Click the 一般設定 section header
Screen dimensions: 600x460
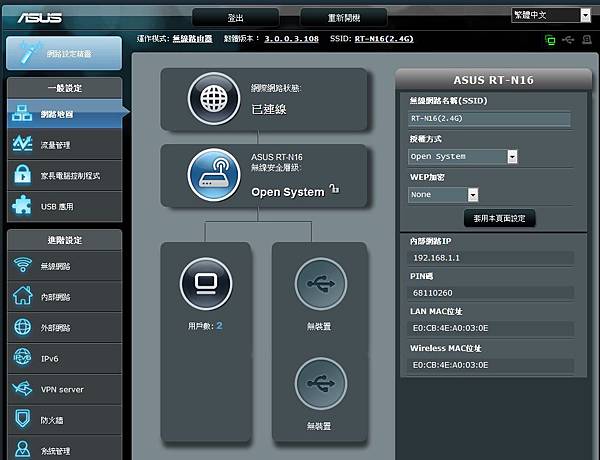click(65, 88)
